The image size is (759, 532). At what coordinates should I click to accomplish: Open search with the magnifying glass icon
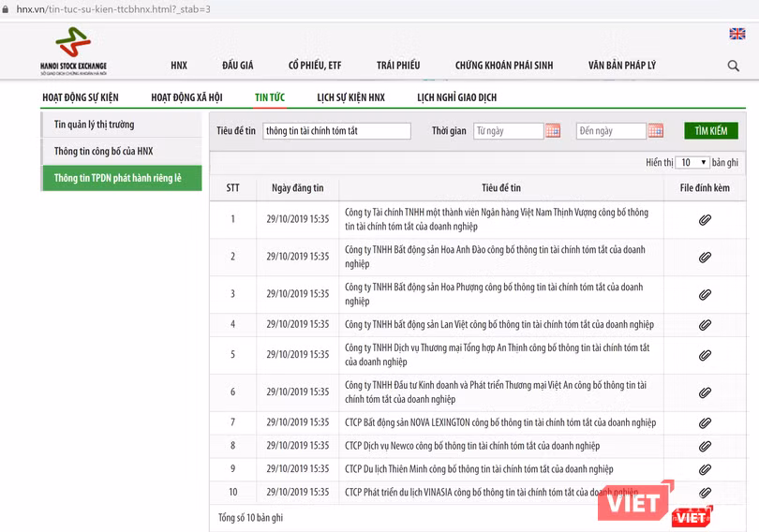coord(733,66)
